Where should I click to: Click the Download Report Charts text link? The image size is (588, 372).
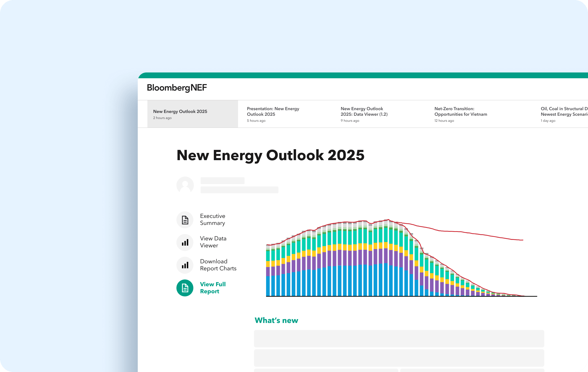[218, 265]
